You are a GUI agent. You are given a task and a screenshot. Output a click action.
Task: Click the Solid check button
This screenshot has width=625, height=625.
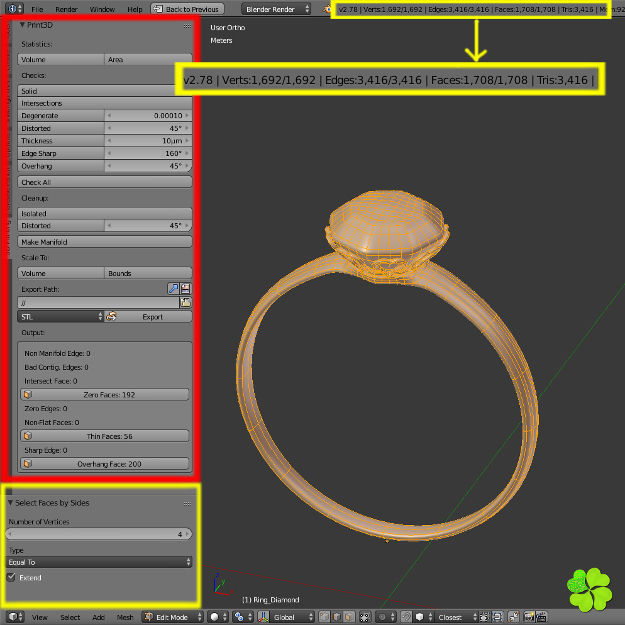pos(105,91)
